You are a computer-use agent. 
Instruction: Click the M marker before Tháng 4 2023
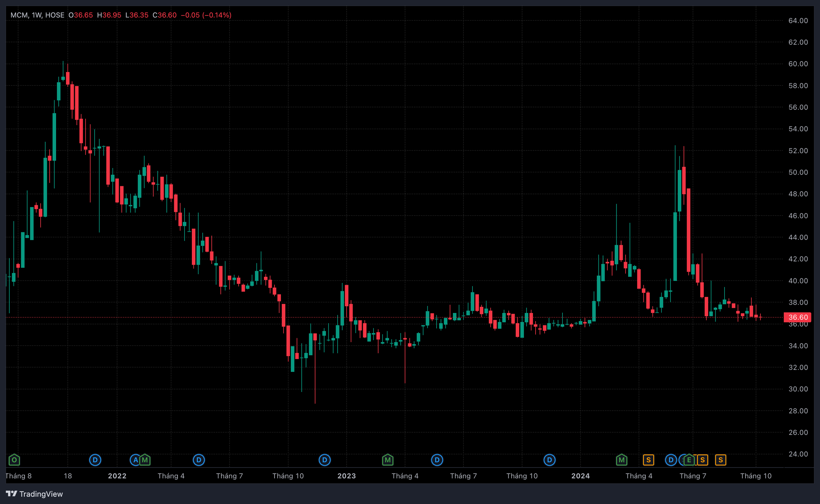click(x=388, y=460)
